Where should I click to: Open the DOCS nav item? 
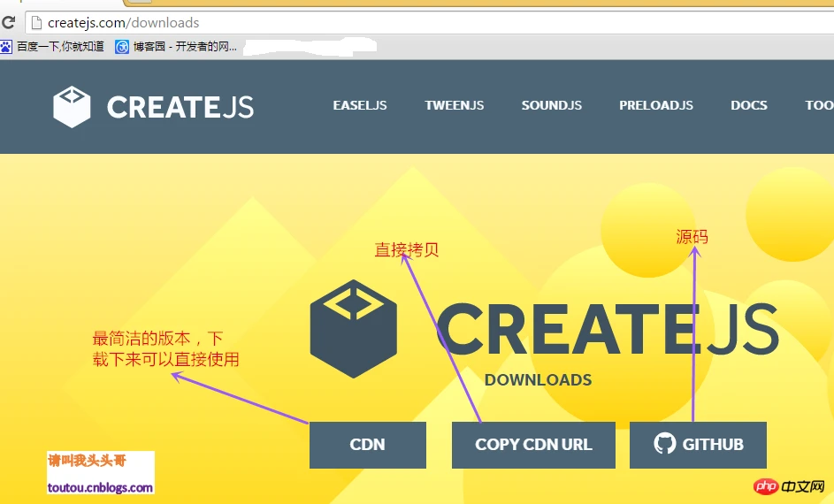pos(749,105)
